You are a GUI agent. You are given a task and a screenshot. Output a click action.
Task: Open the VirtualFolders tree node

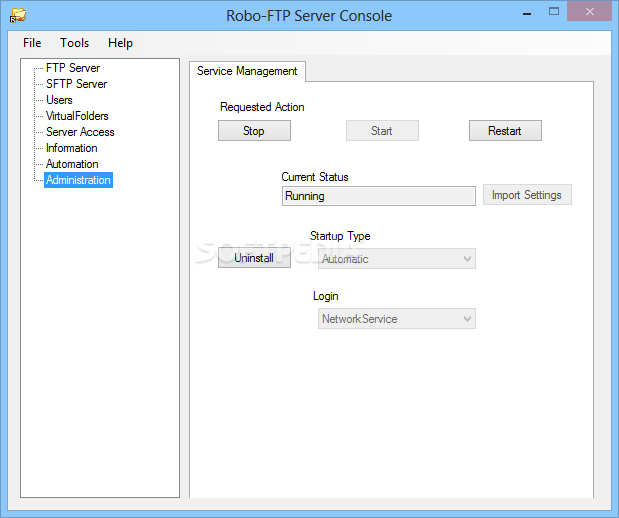click(77, 116)
